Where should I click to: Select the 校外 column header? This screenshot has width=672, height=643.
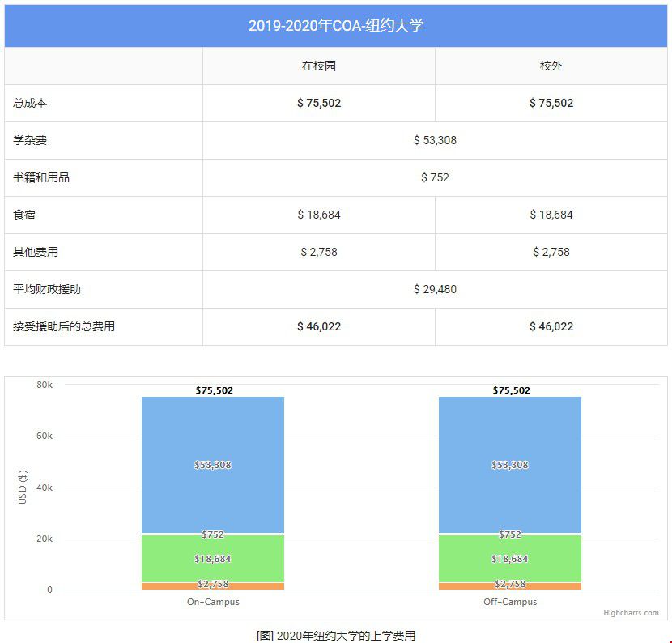click(x=551, y=66)
